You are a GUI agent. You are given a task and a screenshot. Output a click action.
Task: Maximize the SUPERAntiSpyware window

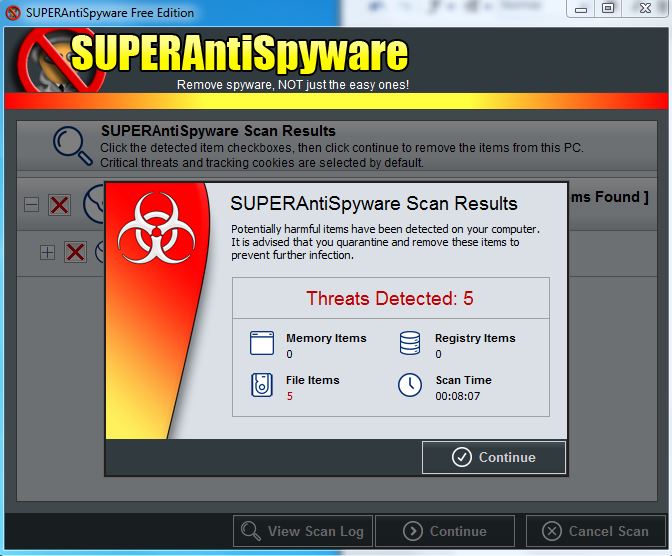[608, 8]
